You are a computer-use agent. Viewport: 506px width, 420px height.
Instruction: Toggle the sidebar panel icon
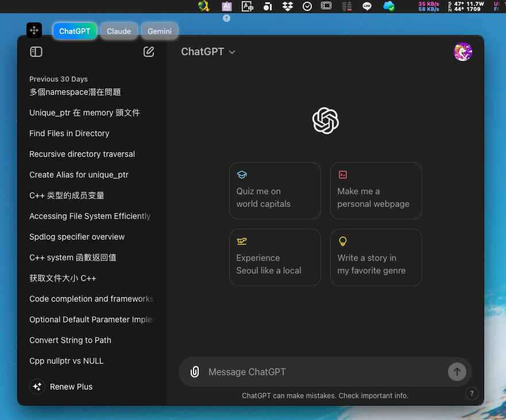[36, 52]
